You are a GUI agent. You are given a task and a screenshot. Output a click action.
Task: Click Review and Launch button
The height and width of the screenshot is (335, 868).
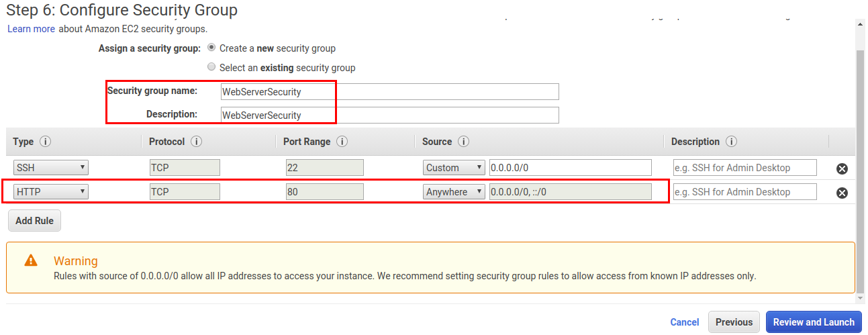point(814,322)
